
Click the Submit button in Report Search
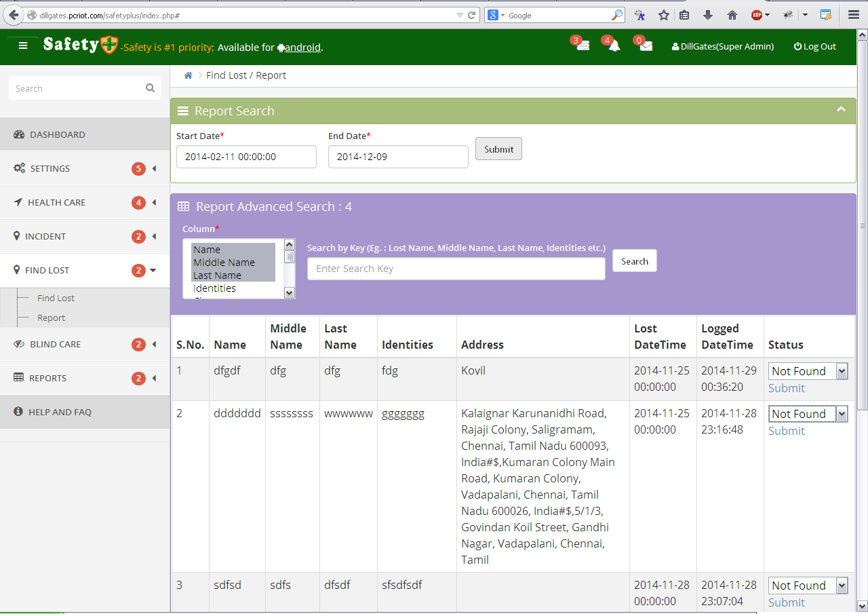(498, 149)
